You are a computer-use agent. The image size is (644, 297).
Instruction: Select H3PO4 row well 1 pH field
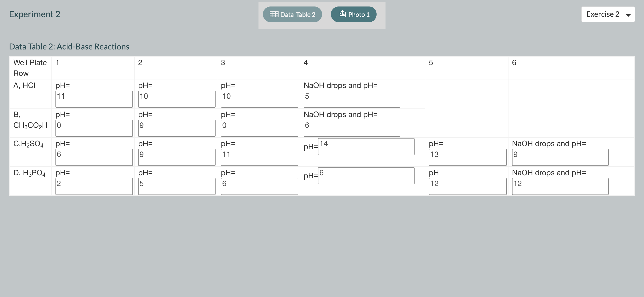click(94, 186)
